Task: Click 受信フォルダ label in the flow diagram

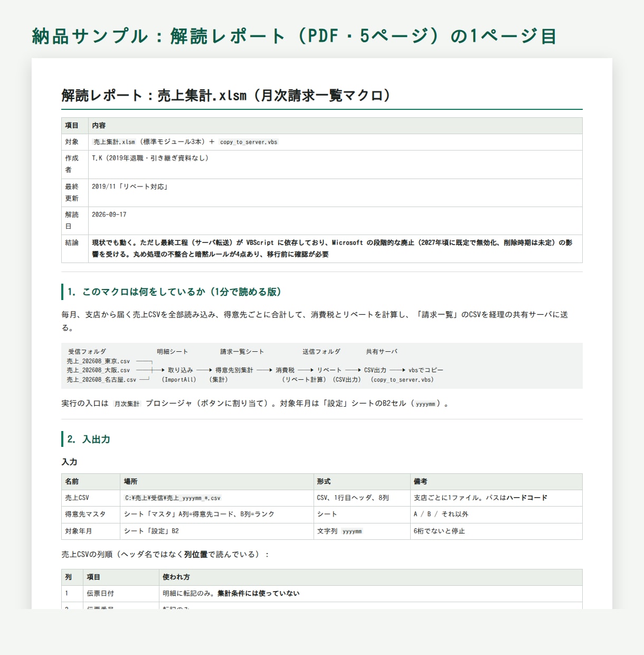Action: pyautogui.click(x=87, y=352)
